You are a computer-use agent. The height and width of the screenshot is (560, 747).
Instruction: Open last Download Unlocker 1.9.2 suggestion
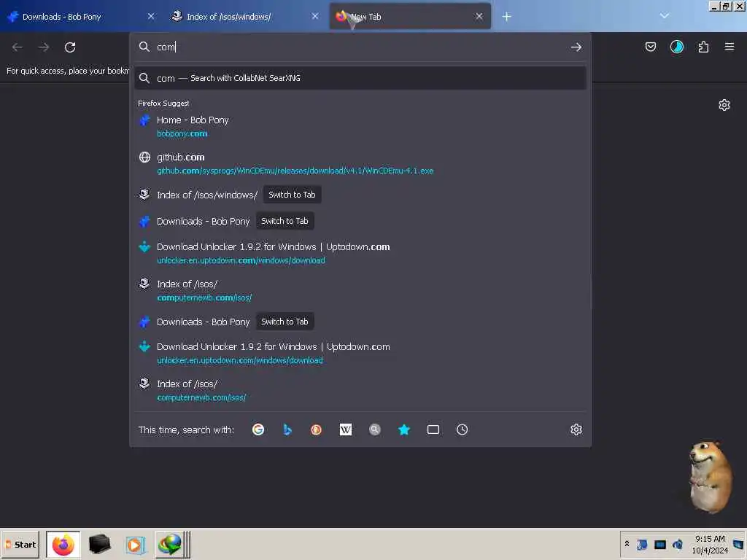(360, 354)
